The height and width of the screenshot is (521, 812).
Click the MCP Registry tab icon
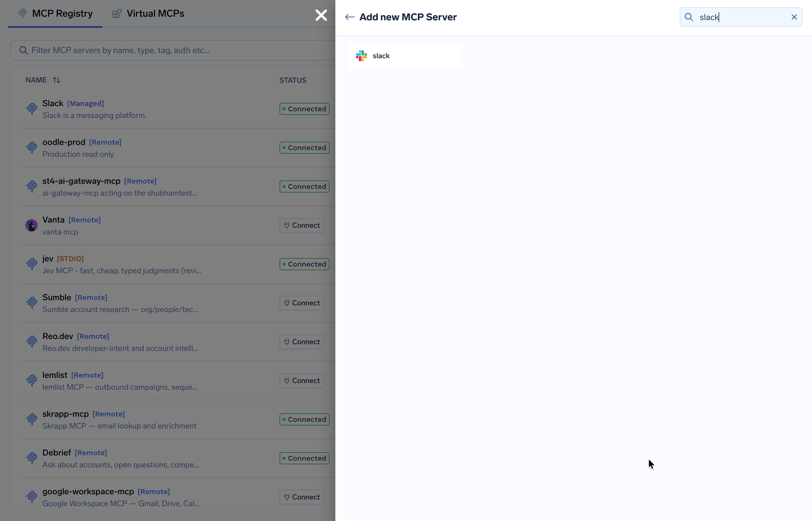23,13
